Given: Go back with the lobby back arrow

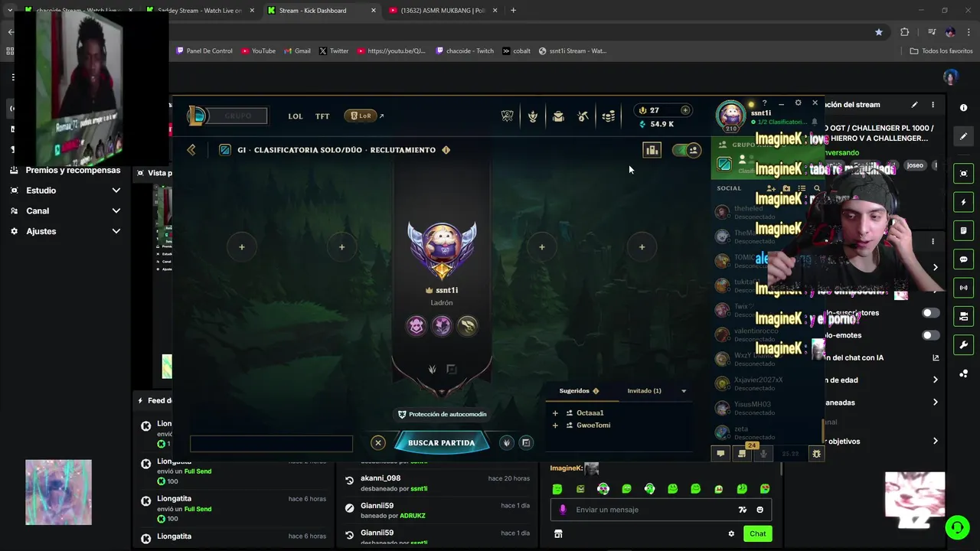Looking at the screenshot, I should (x=191, y=150).
